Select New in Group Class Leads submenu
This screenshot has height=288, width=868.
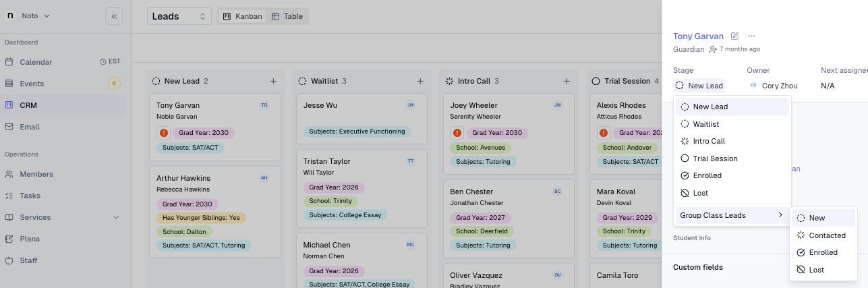pos(823,218)
